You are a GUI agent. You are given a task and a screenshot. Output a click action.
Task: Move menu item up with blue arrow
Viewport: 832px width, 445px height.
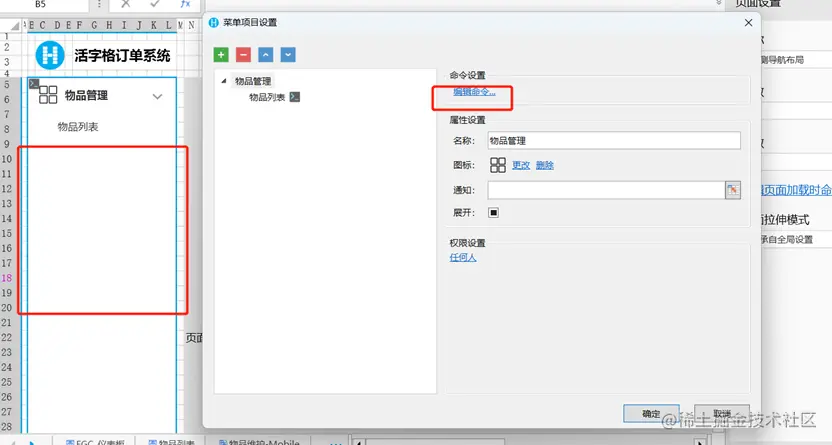266,55
